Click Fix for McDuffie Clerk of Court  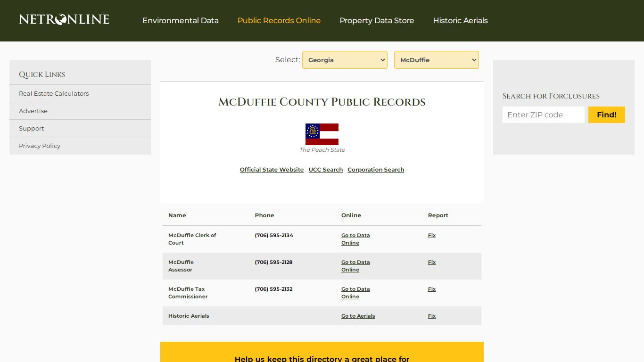(x=432, y=235)
